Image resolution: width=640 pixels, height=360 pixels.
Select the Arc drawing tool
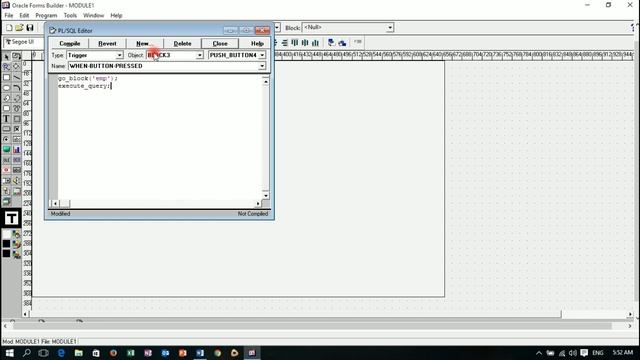[17, 88]
